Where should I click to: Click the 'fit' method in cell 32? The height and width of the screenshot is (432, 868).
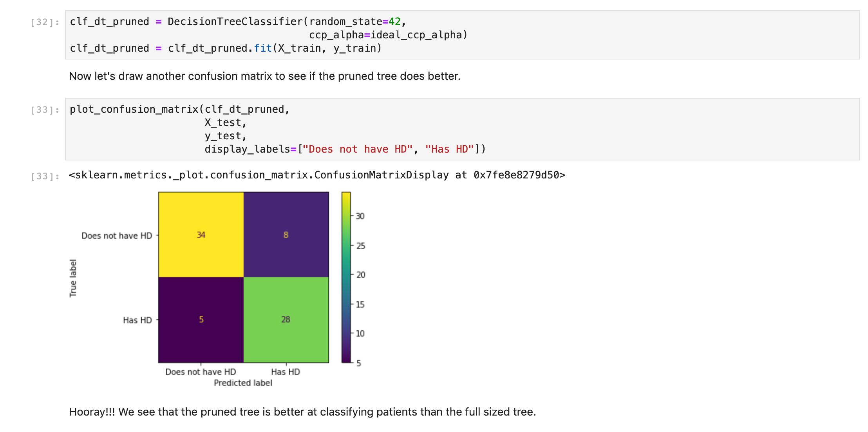pyautogui.click(x=263, y=48)
